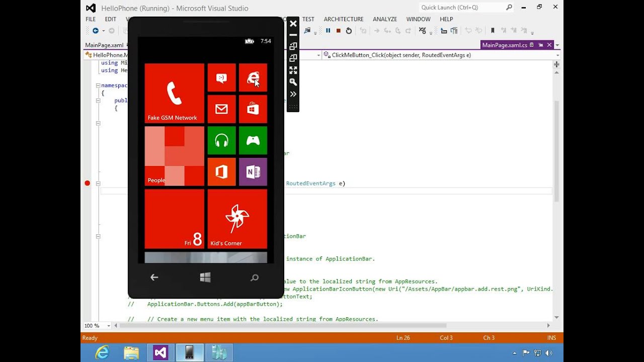Viewport: 644px width, 362px height.
Task: Open File Explorer from the taskbar
Action: pos(131,353)
